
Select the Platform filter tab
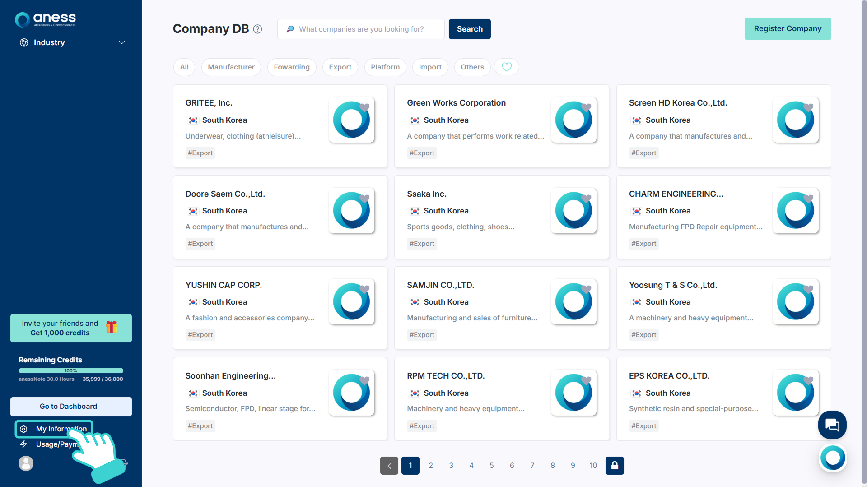(385, 67)
